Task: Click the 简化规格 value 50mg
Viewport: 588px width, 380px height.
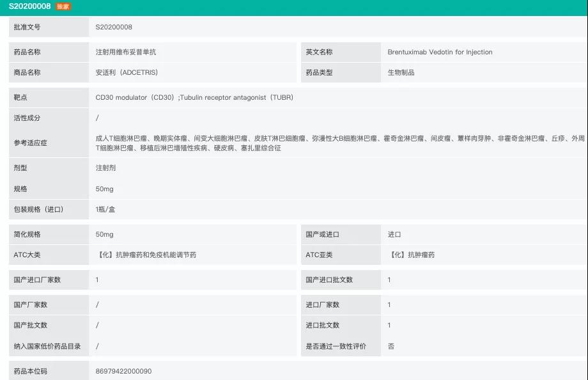Action: 104,235
